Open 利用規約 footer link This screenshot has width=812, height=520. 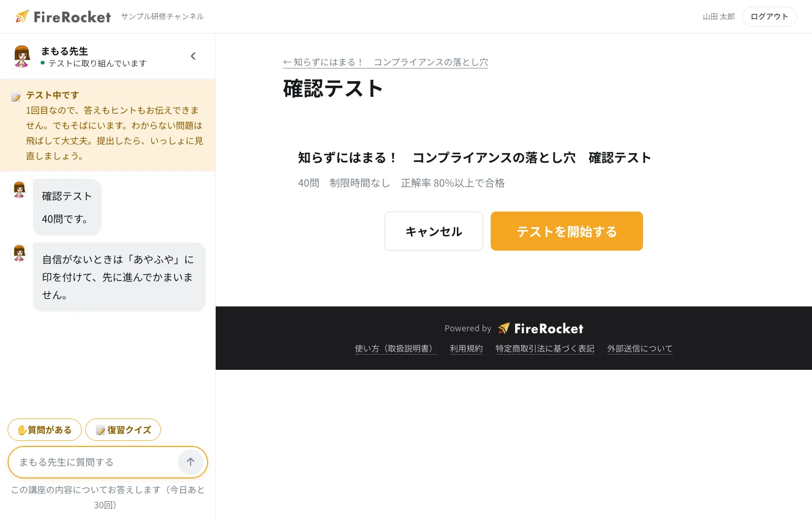pyautogui.click(x=466, y=349)
